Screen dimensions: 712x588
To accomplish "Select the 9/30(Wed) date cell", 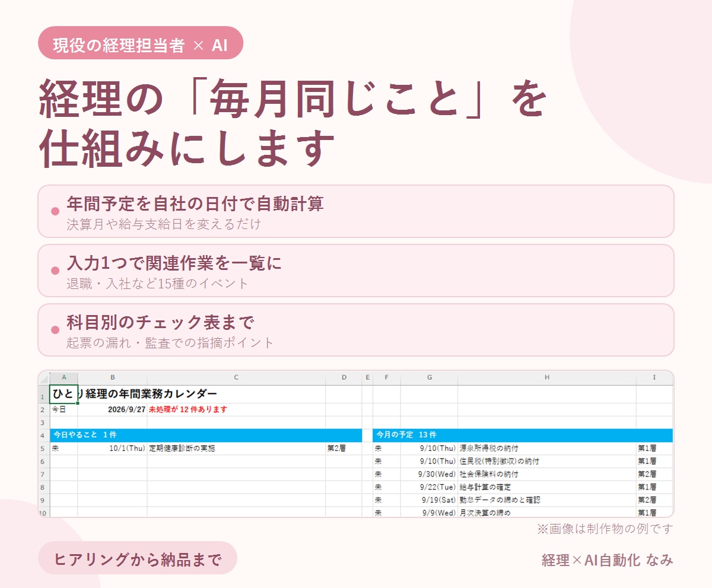I will (437, 475).
